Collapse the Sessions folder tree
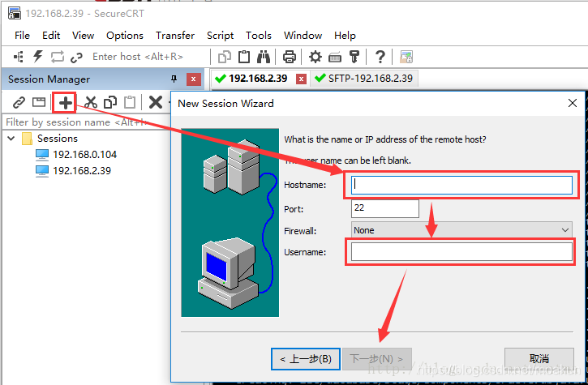Screen dimensions: 588x385 click(x=11, y=139)
